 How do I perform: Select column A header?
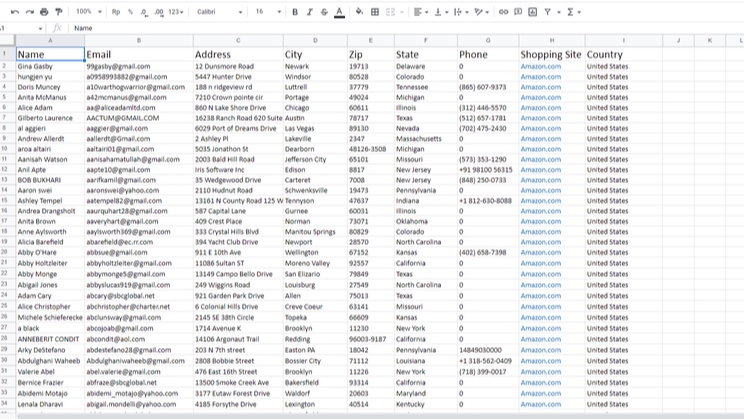coord(50,40)
